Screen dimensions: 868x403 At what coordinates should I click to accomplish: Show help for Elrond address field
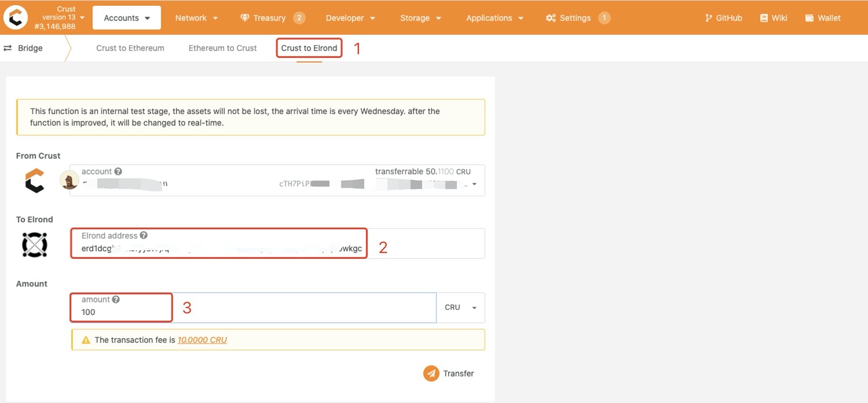tap(144, 236)
